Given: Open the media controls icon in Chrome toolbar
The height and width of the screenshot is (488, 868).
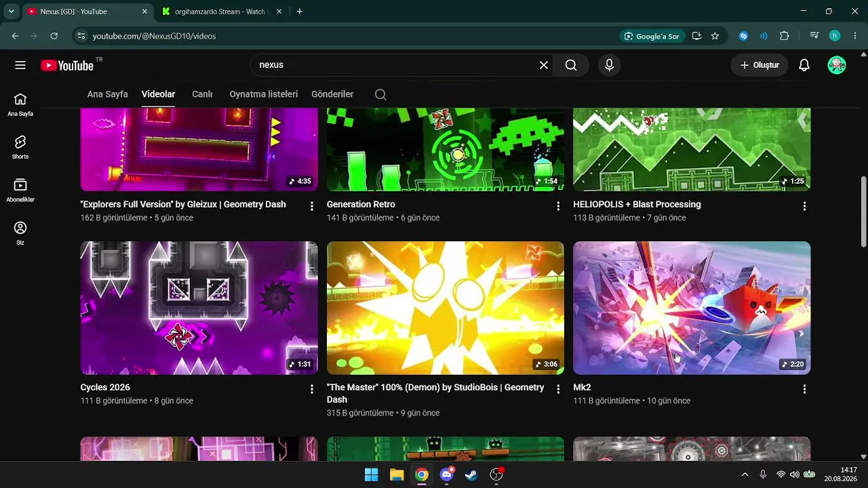Looking at the screenshot, I should 814,36.
